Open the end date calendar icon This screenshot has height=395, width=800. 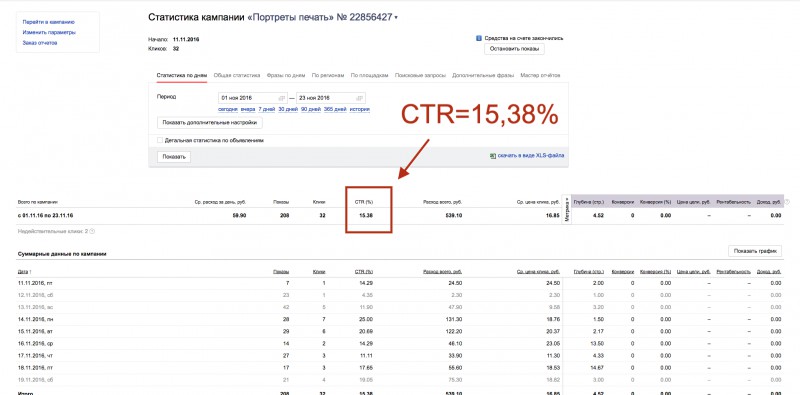360,98
